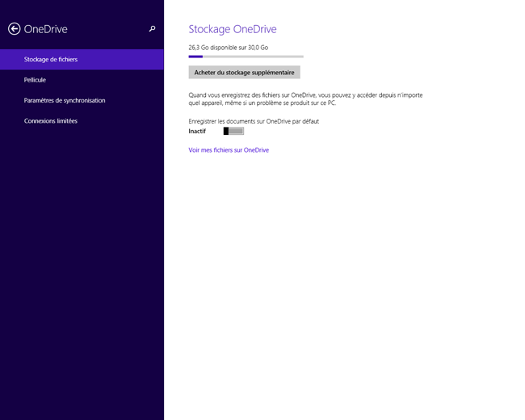Select Stockage de fichiers menu item

[x=82, y=59]
